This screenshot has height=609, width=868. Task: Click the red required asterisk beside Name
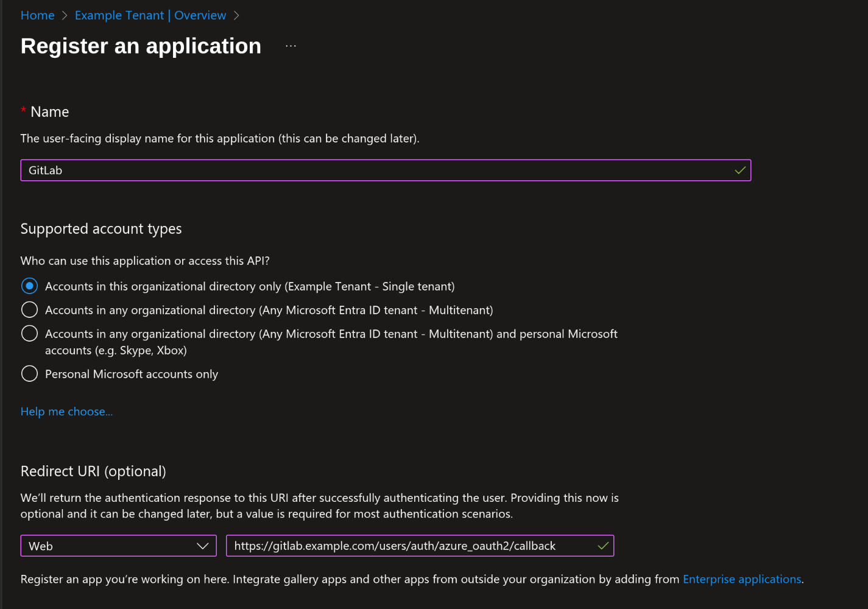tap(23, 110)
